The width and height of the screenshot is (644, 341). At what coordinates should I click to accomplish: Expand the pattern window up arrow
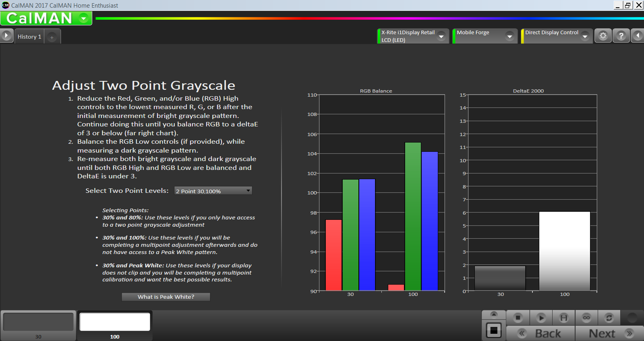(494, 314)
